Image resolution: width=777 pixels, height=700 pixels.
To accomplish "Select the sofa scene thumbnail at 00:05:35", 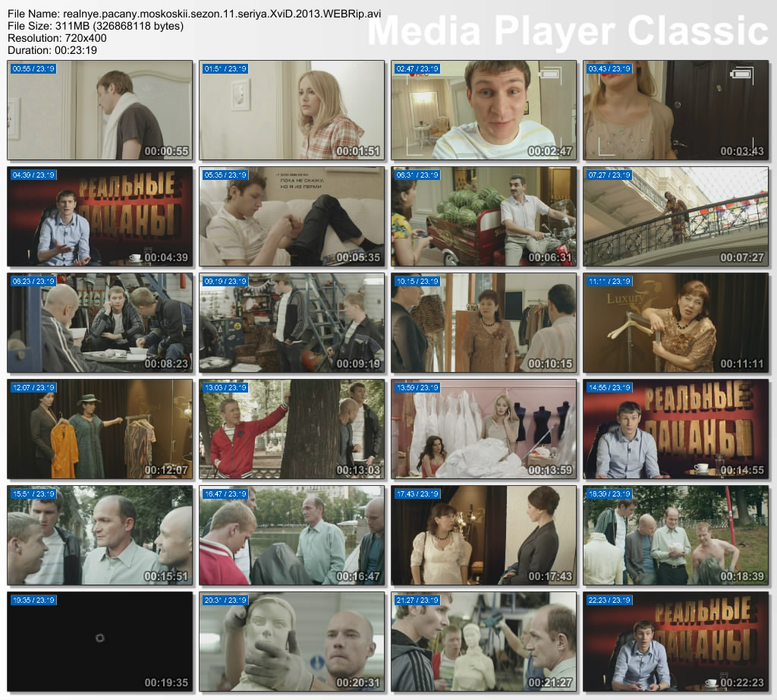I will 292,217.
